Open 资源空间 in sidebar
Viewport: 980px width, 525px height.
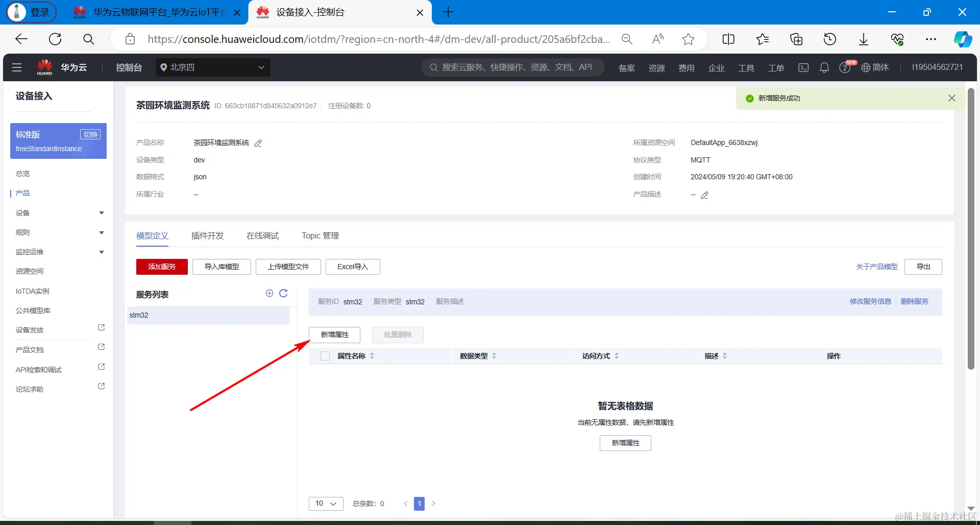[x=30, y=271]
